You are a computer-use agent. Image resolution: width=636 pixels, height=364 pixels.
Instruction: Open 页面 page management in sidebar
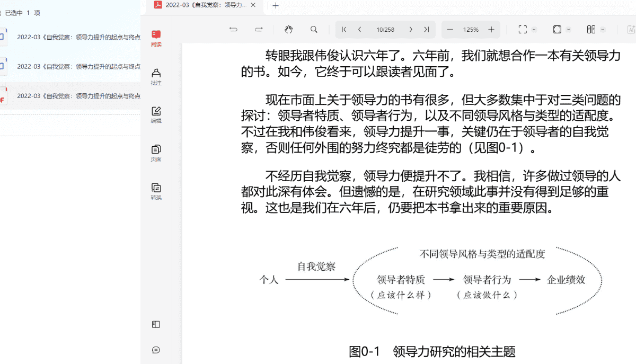pyautogui.click(x=156, y=153)
